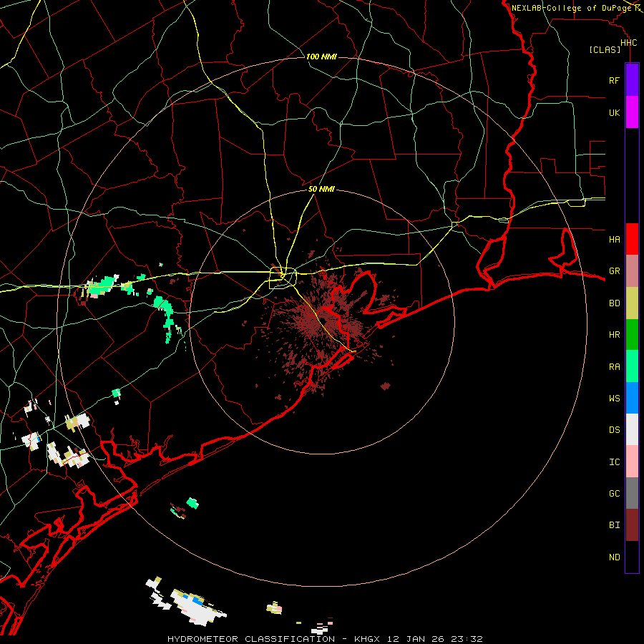Screen dimensions: 644x644
Task: Click the ND black legend swatch
Action: [632, 557]
